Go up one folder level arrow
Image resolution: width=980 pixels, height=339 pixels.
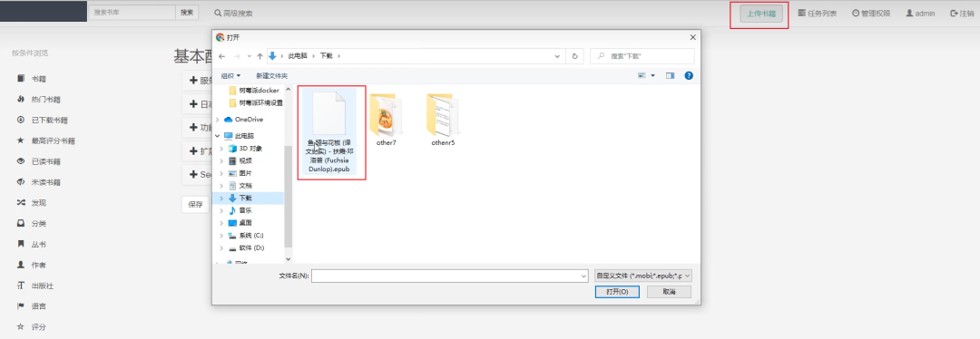pyautogui.click(x=260, y=56)
